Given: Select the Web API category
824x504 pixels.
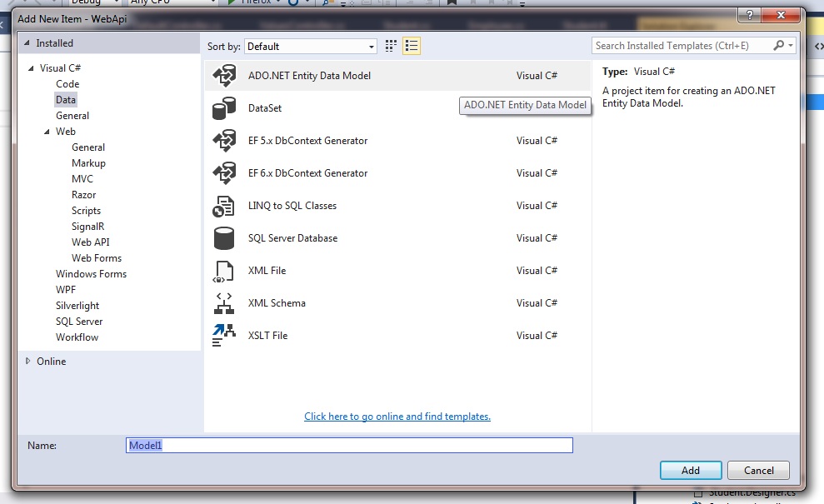Looking at the screenshot, I should [x=90, y=242].
